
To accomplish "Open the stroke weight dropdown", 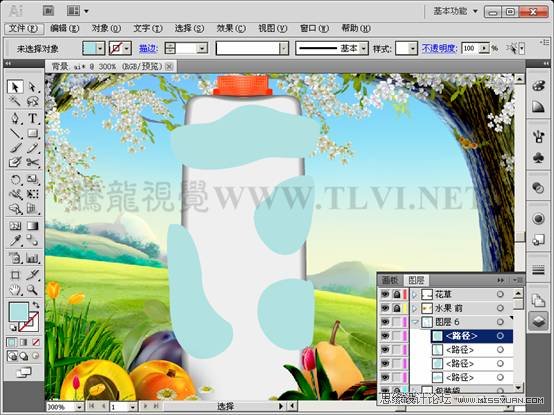I will click(x=202, y=48).
